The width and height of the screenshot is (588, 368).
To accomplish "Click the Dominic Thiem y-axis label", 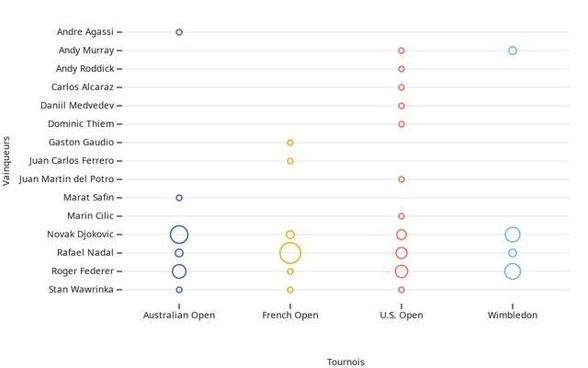I will 80,124.
